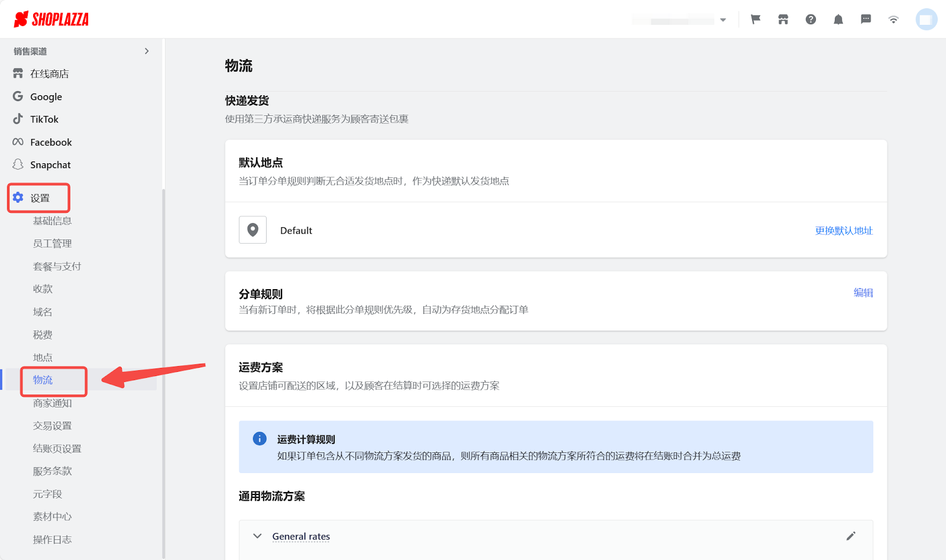Switch to the TikTok channel

coord(44,119)
